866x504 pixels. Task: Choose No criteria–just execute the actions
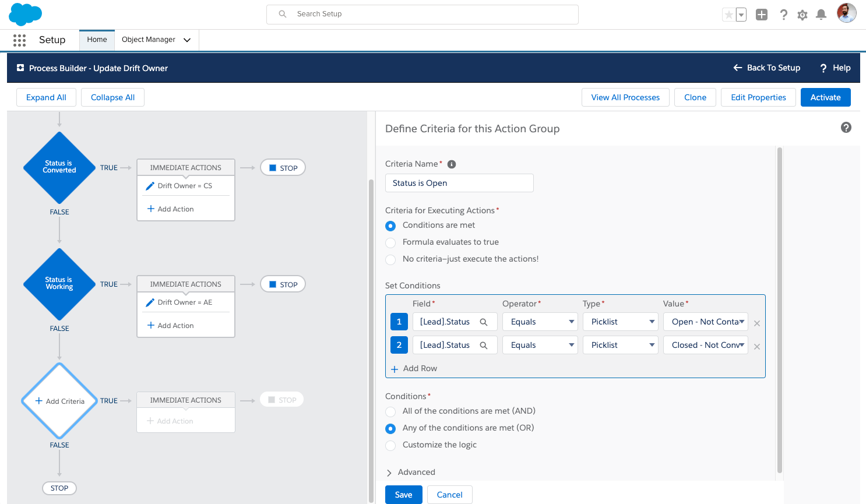click(x=390, y=259)
